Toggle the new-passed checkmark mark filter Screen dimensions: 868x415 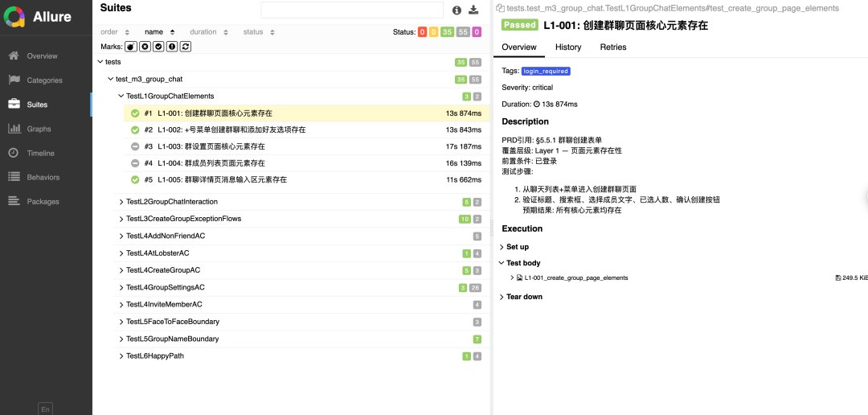[x=158, y=47]
